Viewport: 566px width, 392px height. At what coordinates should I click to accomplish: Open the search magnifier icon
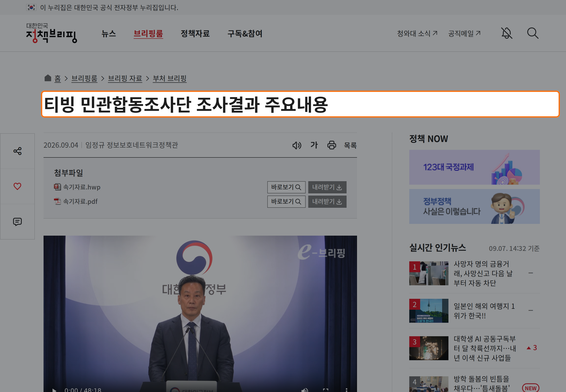pos(533,33)
